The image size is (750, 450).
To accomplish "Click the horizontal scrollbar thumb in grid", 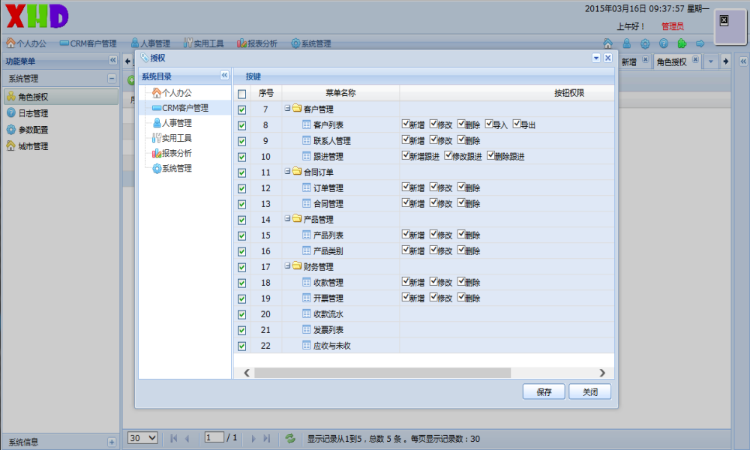I will coord(383,373).
